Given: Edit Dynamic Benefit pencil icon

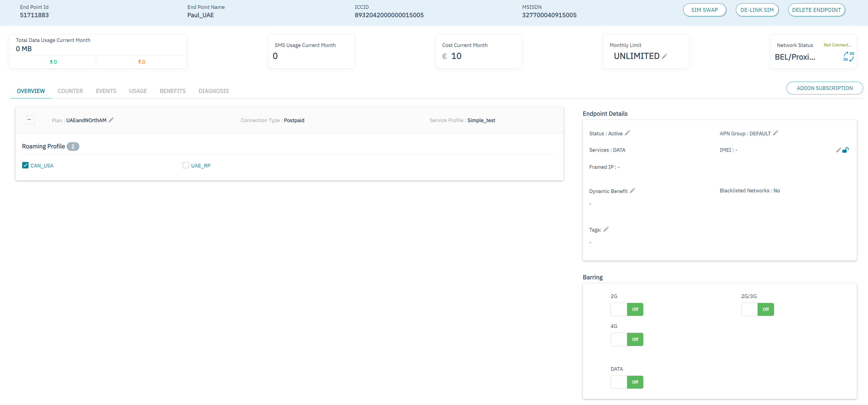Looking at the screenshot, I should (632, 191).
